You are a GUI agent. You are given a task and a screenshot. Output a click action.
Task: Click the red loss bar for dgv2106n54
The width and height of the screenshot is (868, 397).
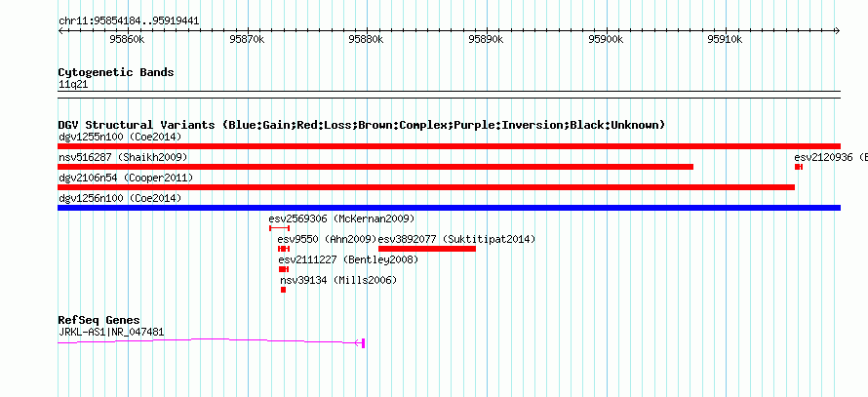(426, 187)
